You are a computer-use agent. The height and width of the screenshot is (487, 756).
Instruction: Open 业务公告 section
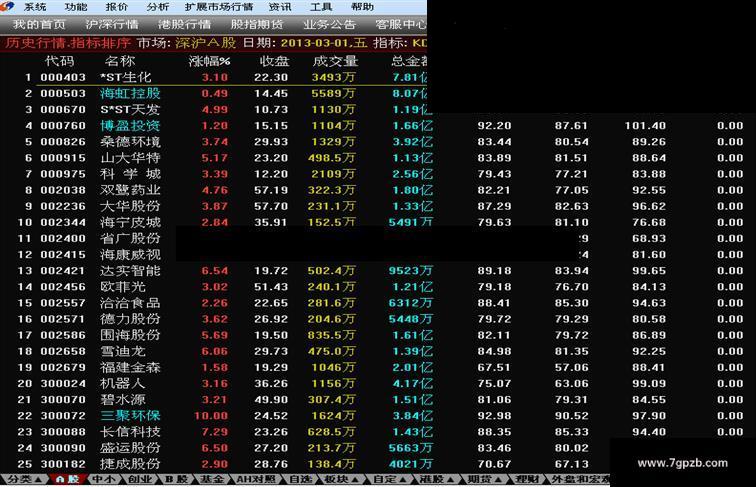[x=330, y=24]
